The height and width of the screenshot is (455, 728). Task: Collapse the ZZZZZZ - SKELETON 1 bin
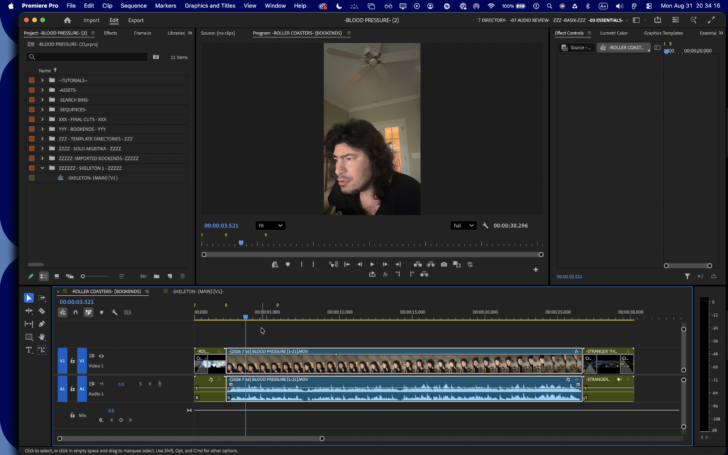pos(42,168)
